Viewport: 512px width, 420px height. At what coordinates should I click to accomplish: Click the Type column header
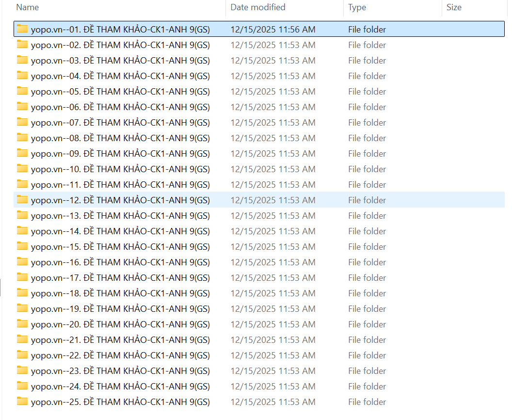tap(357, 7)
